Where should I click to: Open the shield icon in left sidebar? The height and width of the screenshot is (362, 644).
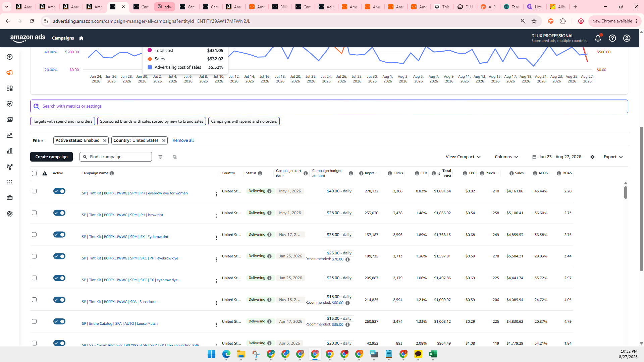coord(10,104)
